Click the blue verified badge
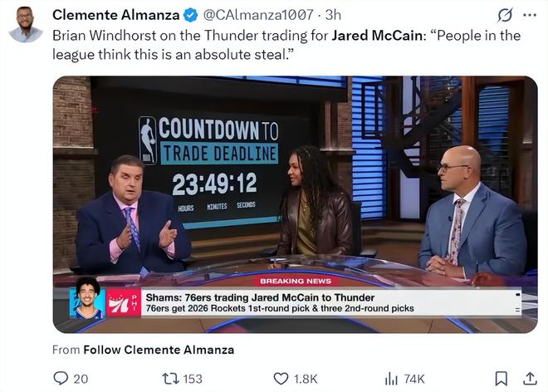Viewport: 548px width, 392px height. pos(190,16)
